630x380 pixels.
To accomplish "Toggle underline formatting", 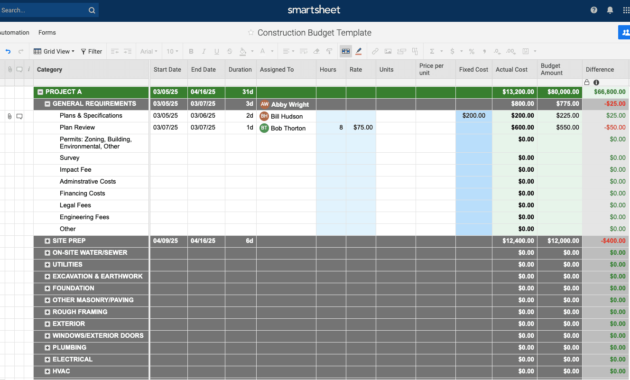I will pyautogui.click(x=217, y=51).
